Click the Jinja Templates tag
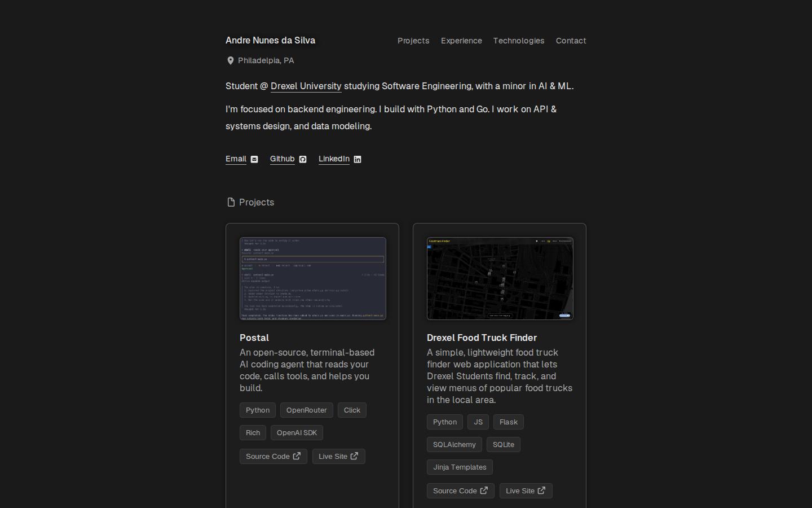812x508 pixels. (460, 467)
